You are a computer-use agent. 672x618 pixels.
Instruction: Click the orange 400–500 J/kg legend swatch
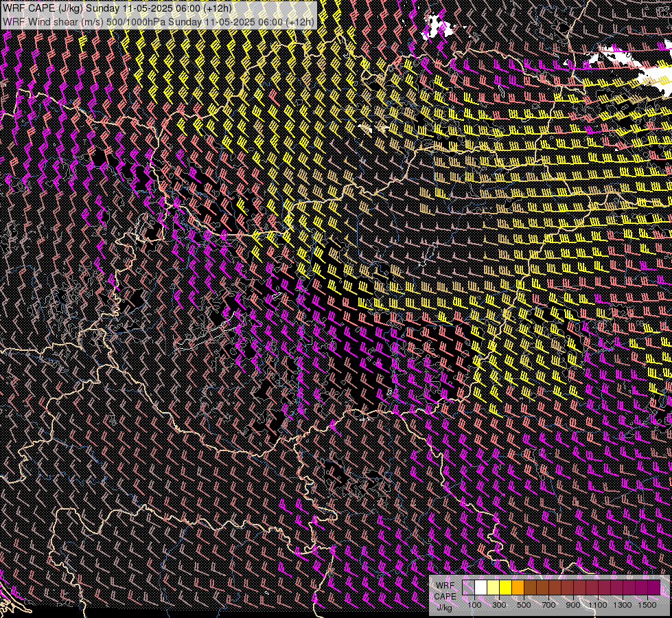coord(518,588)
